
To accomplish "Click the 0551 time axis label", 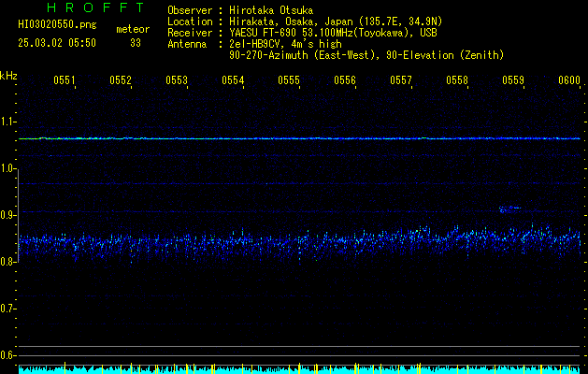I will pos(65,79).
